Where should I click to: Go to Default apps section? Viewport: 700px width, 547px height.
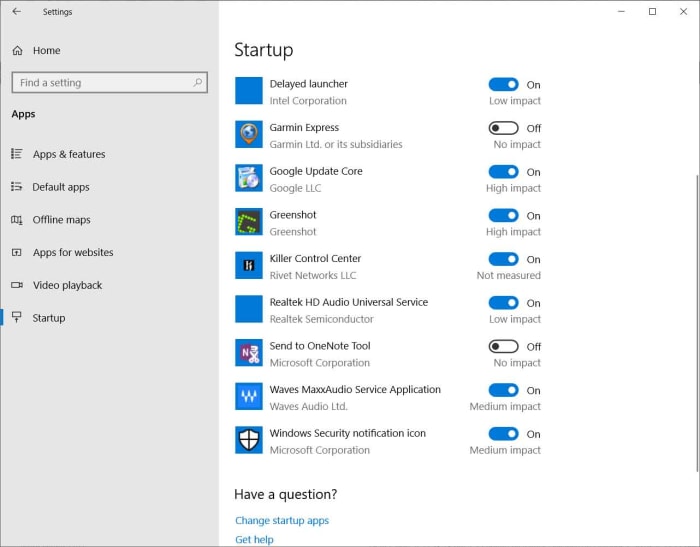click(x=60, y=187)
